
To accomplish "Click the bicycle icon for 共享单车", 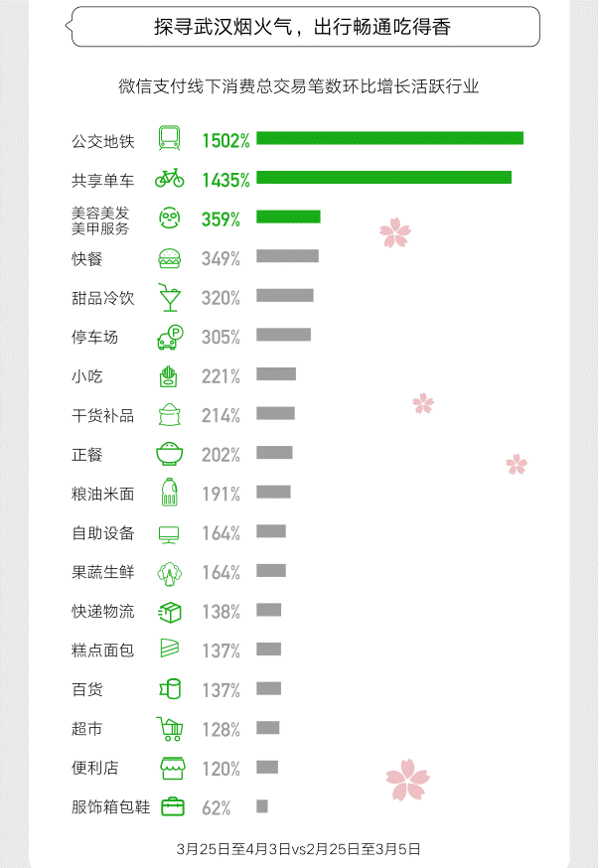I will pos(169,179).
